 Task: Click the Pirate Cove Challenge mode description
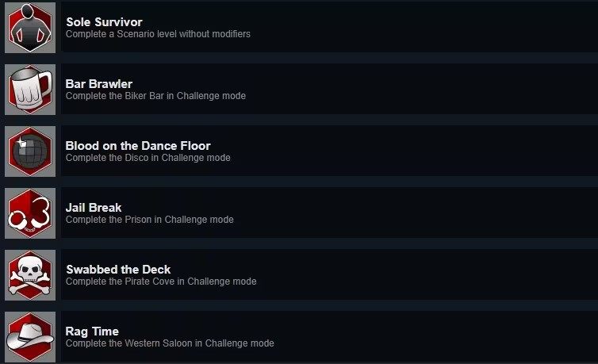(x=161, y=282)
